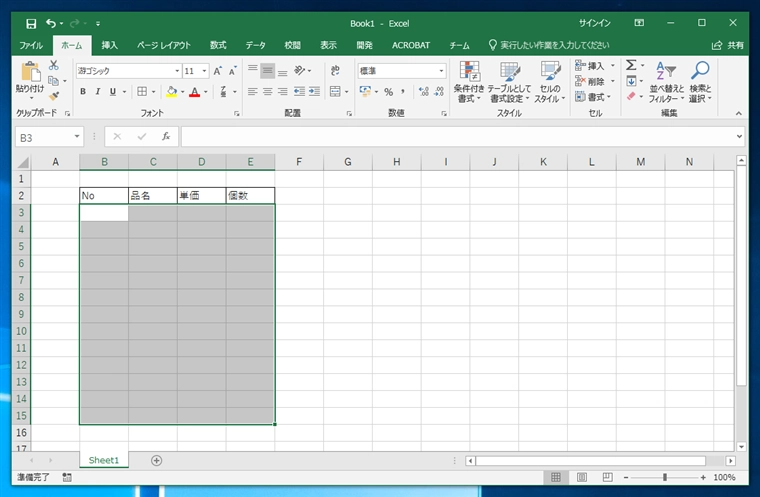Click the Paste (貼り付け) clipboard icon

(30, 73)
